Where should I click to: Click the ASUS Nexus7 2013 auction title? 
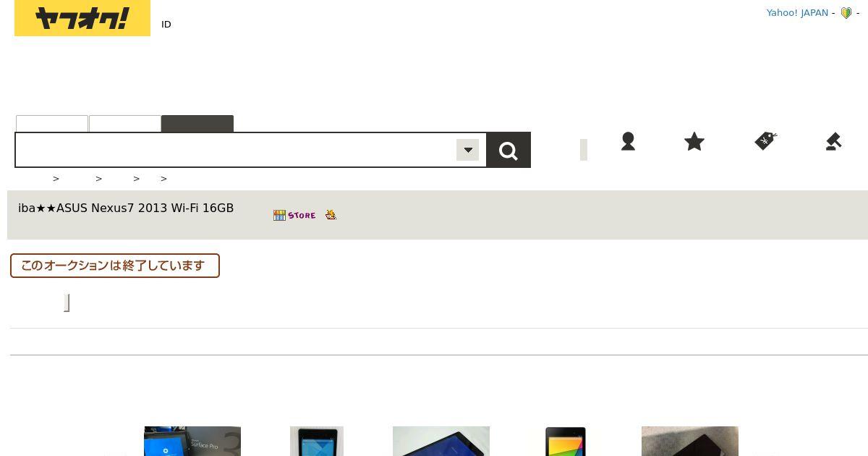[126, 208]
